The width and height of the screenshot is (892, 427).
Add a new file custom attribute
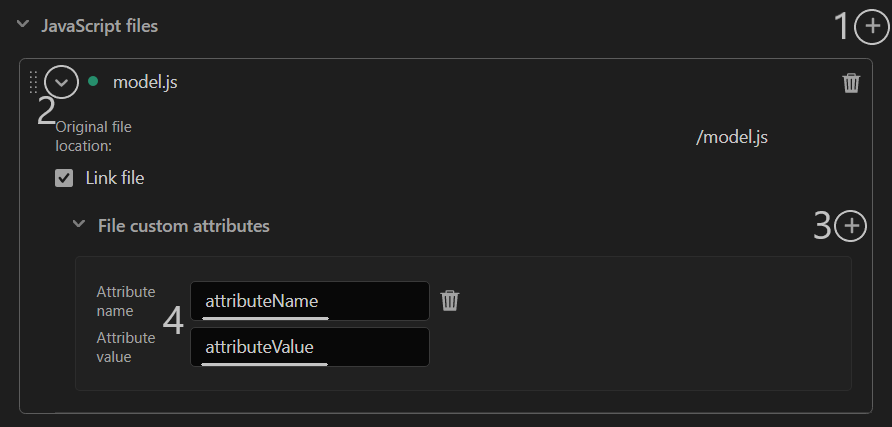point(851,226)
